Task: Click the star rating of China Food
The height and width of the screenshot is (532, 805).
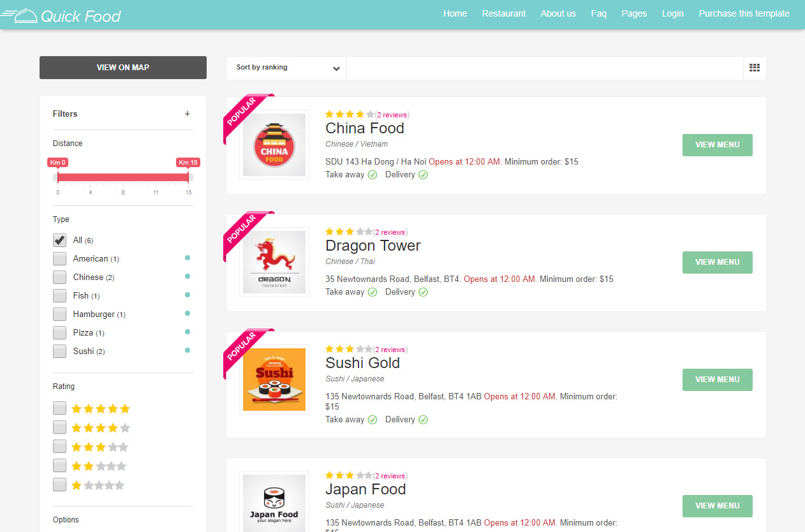Action: [350, 115]
